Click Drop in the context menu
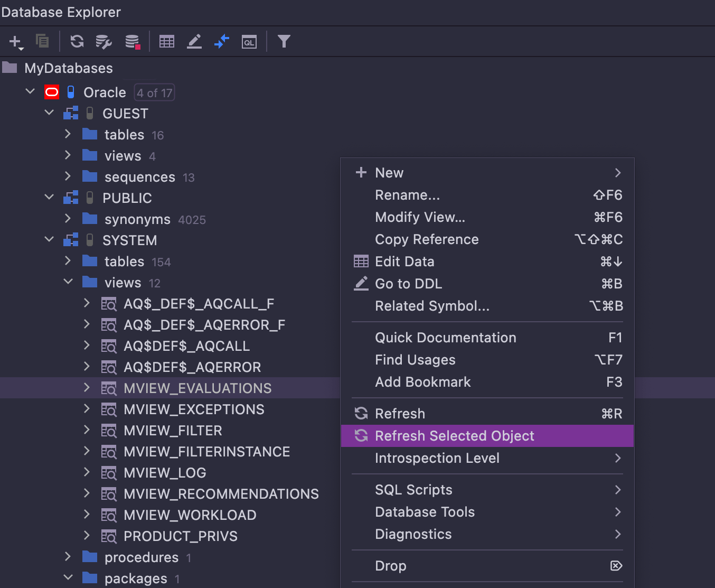Screen dimensions: 715x588 pos(390,566)
